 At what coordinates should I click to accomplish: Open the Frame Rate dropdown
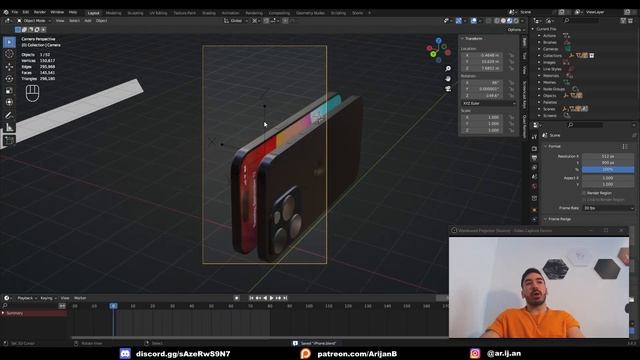coord(608,208)
